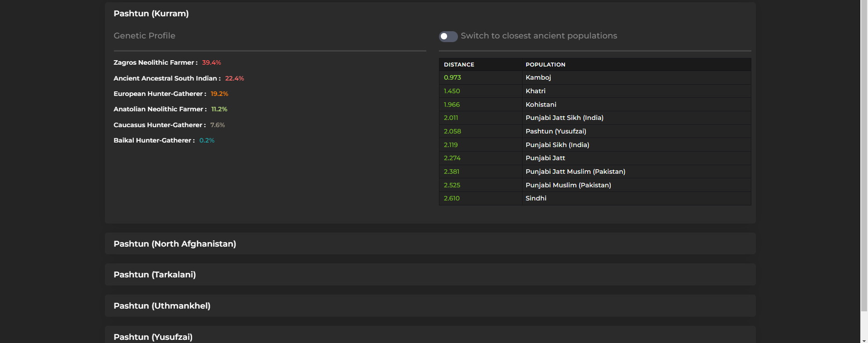Select Punjabi Jatt Sikh (India) row
Screen dimensions: 868x343
pos(595,118)
